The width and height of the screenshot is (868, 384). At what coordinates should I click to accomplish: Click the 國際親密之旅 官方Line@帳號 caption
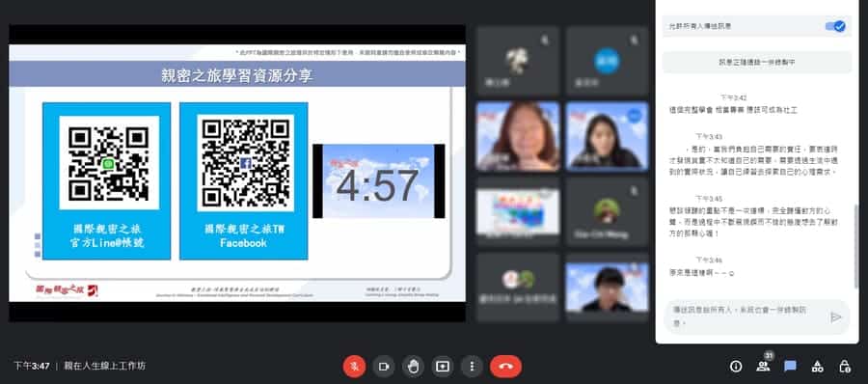click(107, 235)
